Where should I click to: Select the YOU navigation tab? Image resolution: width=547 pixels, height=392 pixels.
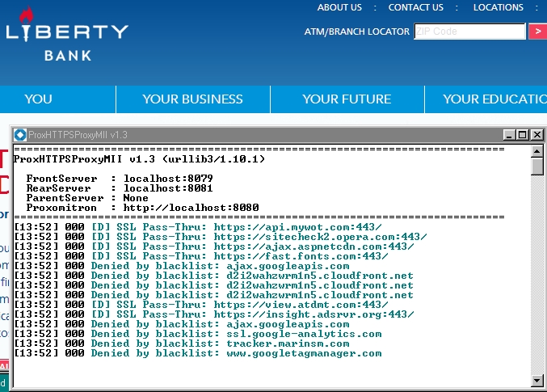(38, 99)
